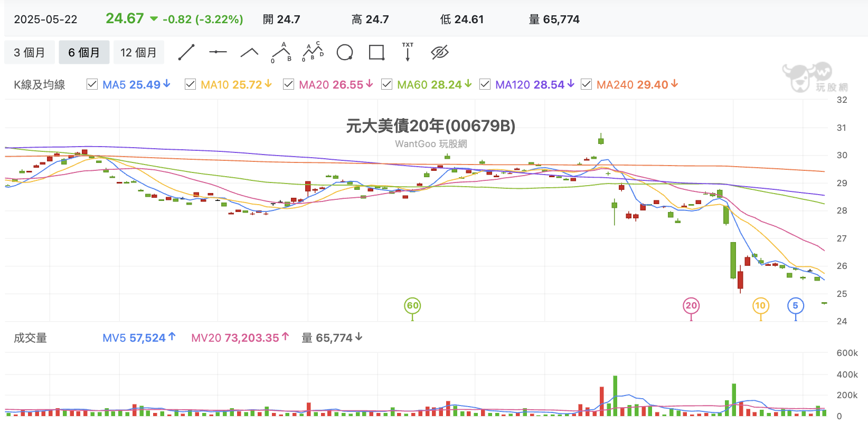Viewport: 868px width, 424px height.
Task: Select the horizontal line drawing tool
Action: click(x=218, y=52)
